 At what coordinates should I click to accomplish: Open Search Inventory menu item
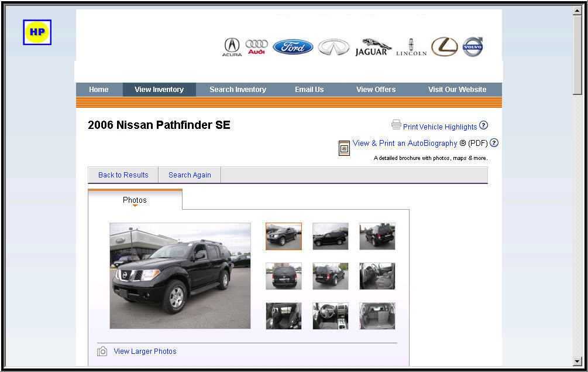[x=238, y=90]
